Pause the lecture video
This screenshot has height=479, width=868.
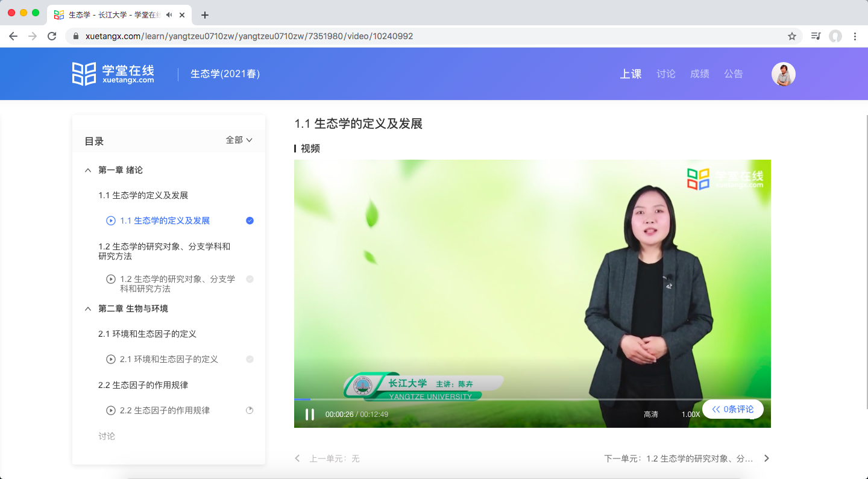coord(310,415)
